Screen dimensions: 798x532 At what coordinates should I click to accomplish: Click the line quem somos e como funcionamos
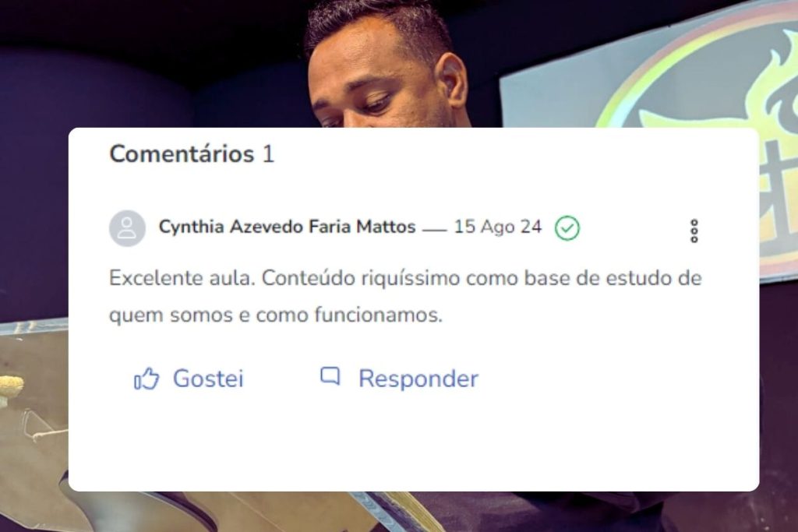click(x=276, y=315)
